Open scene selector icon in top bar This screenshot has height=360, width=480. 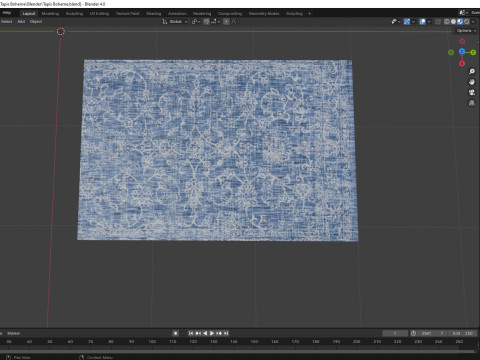coord(462,13)
